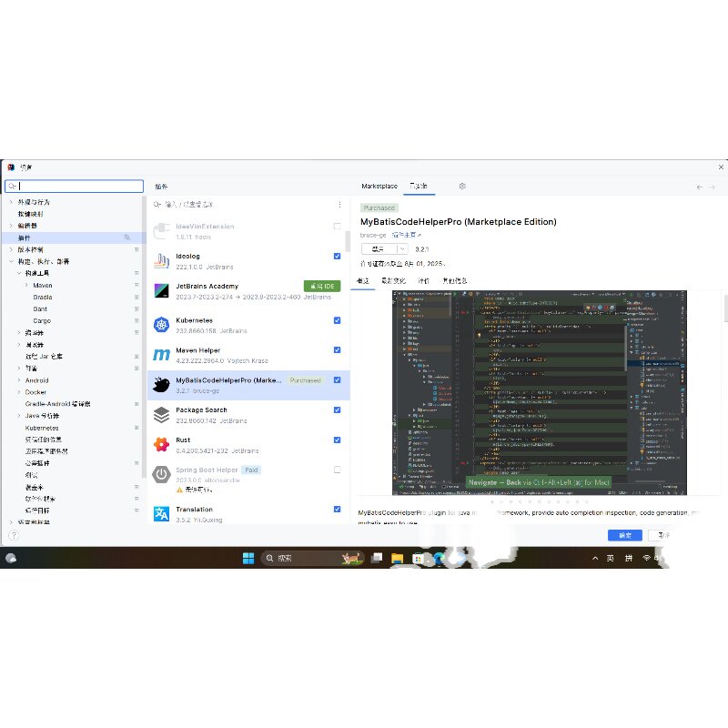Screen dimensions: 728x728
Task: Select the Gradle settings tree item
Action: coord(43,298)
